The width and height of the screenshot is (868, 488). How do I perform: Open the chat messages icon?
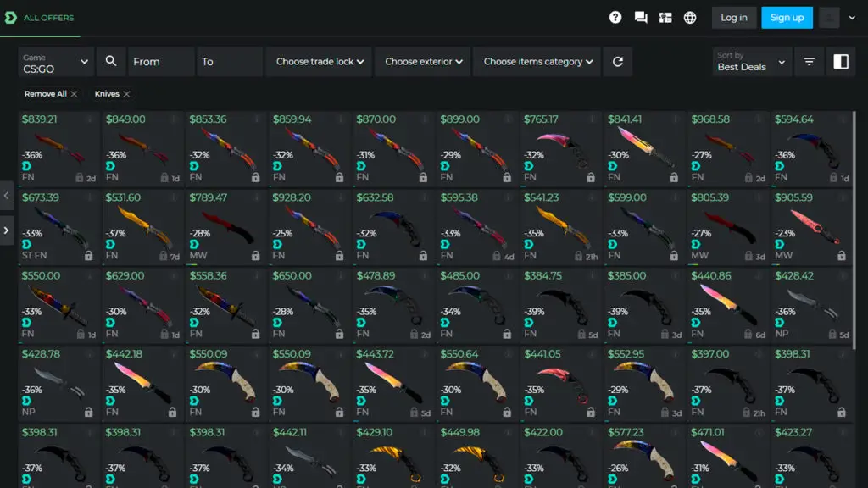tap(641, 18)
